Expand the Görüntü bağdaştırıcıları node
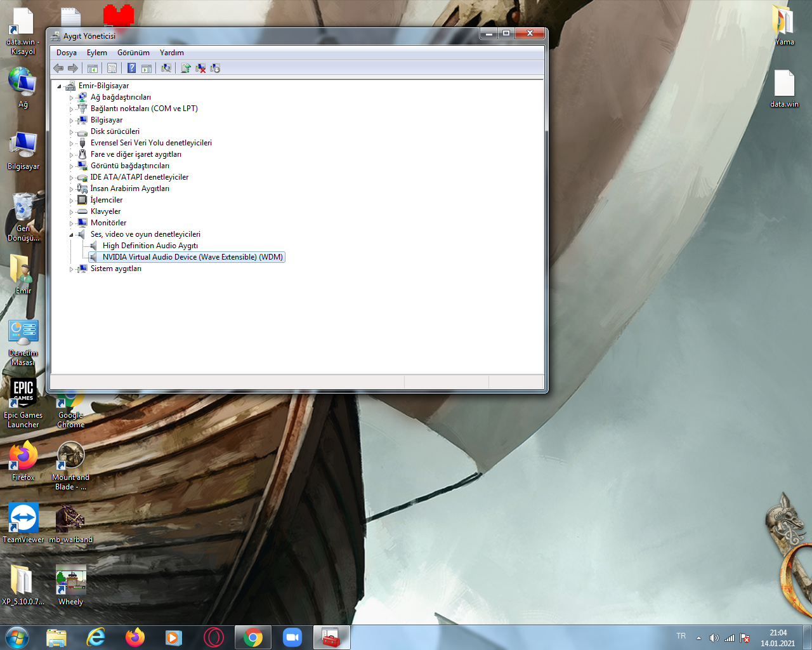Image resolution: width=812 pixels, height=650 pixels. (x=71, y=166)
